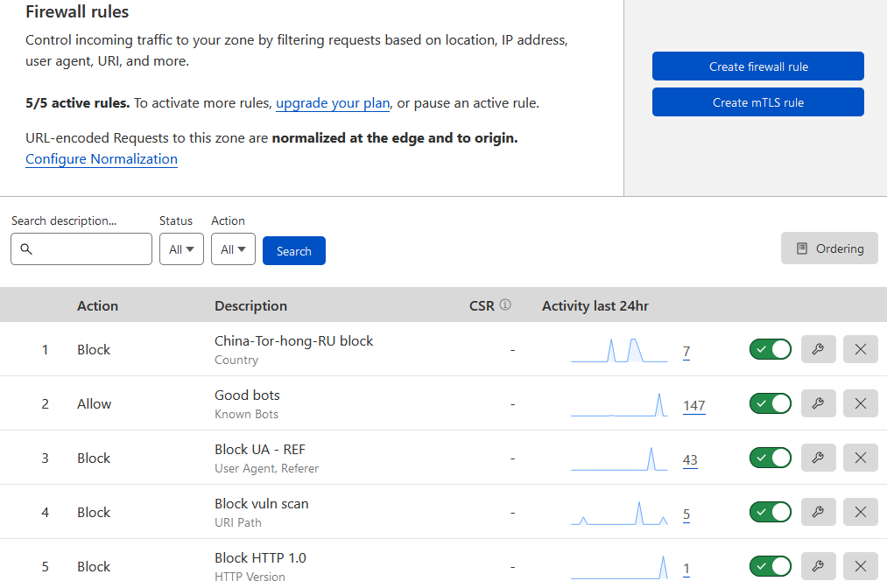Open the Status filter dropdown
Viewport: 887px width, 588px height.
click(x=181, y=249)
